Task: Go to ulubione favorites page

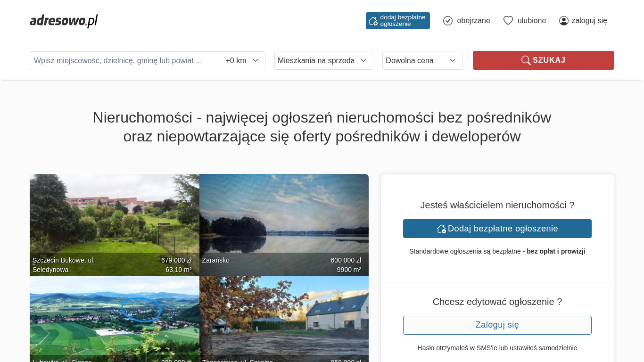Action: pos(531,21)
